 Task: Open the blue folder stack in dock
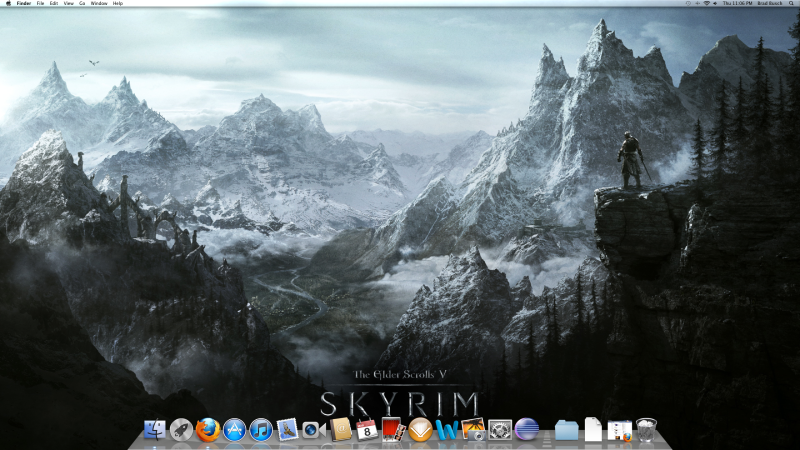pyautogui.click(x=566, y=430)
